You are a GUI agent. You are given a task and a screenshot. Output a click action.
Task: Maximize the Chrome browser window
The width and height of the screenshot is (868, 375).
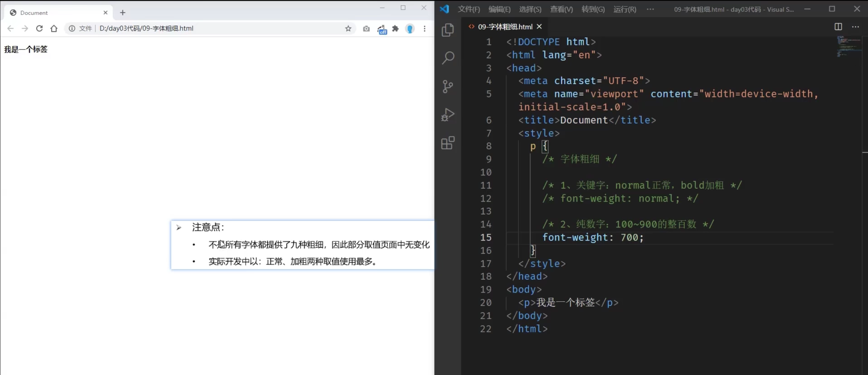click(x=403, y=8)
